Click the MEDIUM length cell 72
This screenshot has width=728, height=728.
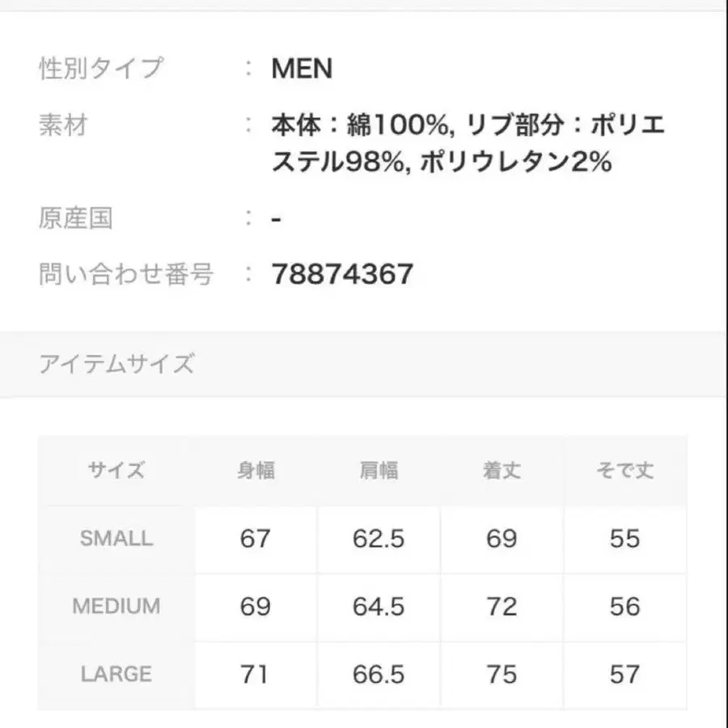[502, 607]
